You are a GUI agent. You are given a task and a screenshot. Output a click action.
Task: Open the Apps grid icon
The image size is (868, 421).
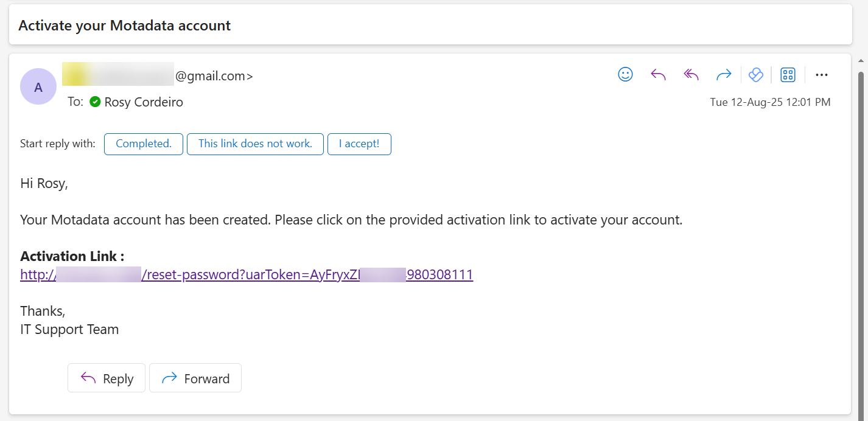pyautogui.click(x=788, y=75)
